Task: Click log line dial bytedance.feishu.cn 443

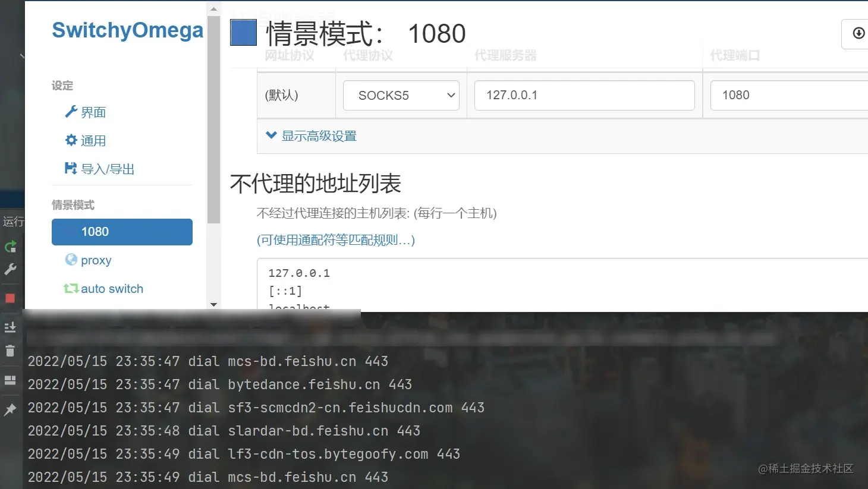Action: (220, 384)
